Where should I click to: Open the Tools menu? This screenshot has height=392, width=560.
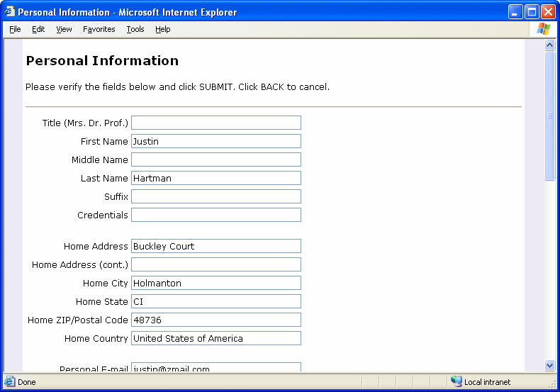pyautogui.click(x=135, y=29)
